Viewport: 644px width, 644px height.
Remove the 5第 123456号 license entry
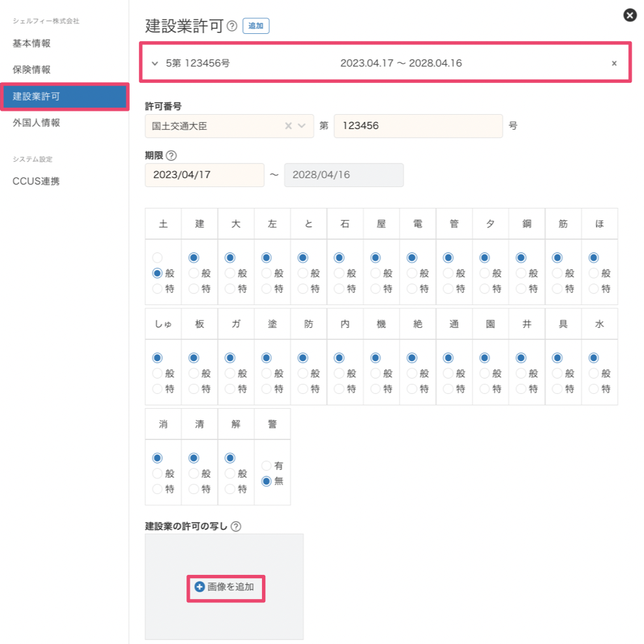point(613,63)
